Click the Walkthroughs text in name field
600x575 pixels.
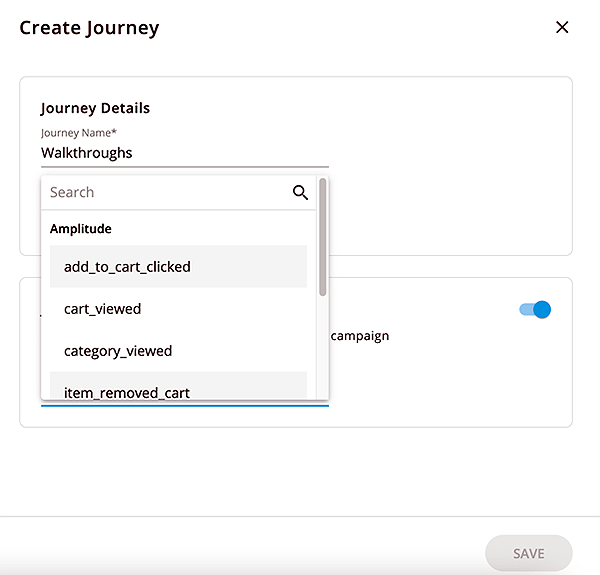pos(87,153)
